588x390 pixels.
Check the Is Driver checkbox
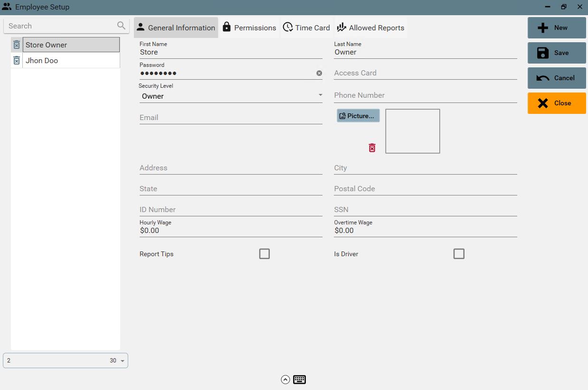(x=459, y=254)
